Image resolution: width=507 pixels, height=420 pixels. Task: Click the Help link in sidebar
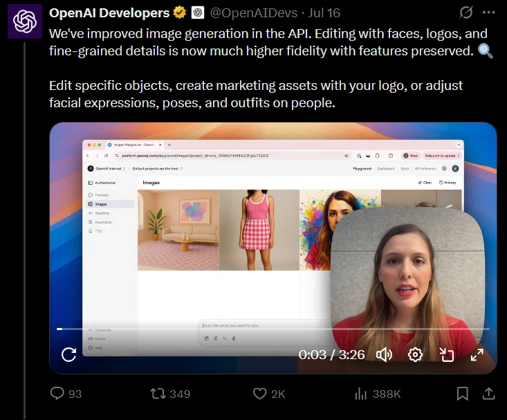pos(95,348)
